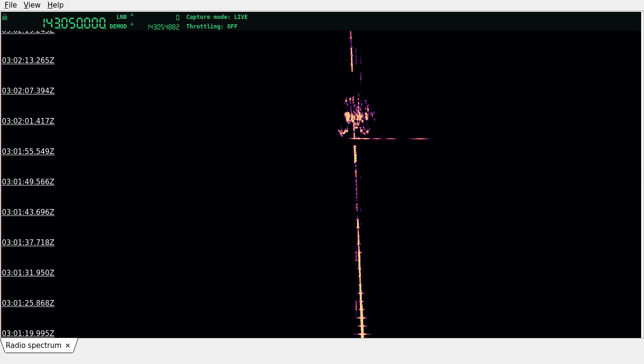Viewport: 644px width, 364px height.
Task: Click timestamp 03:01:25.868Z on waterfall
Action: [28, 303]
